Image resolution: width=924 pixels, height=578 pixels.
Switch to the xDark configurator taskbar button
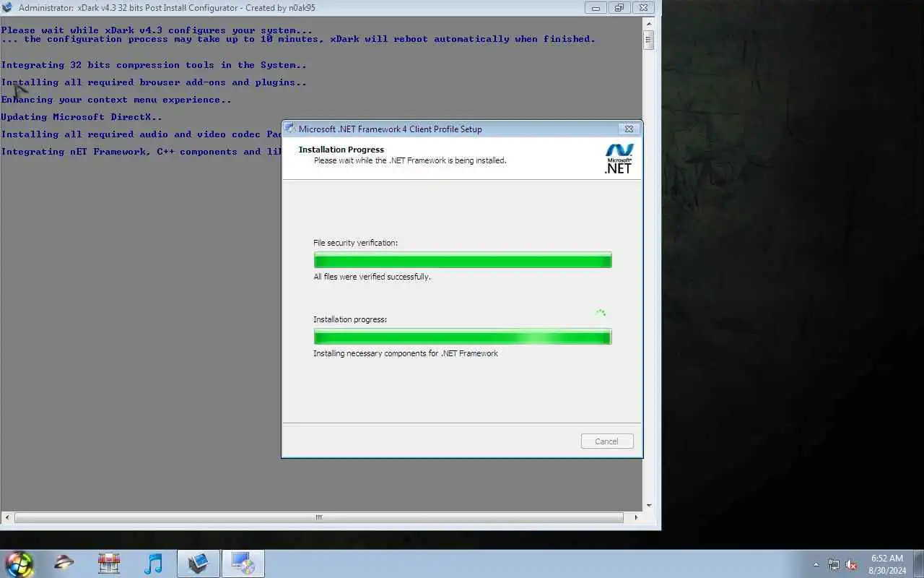coord(199,564)
